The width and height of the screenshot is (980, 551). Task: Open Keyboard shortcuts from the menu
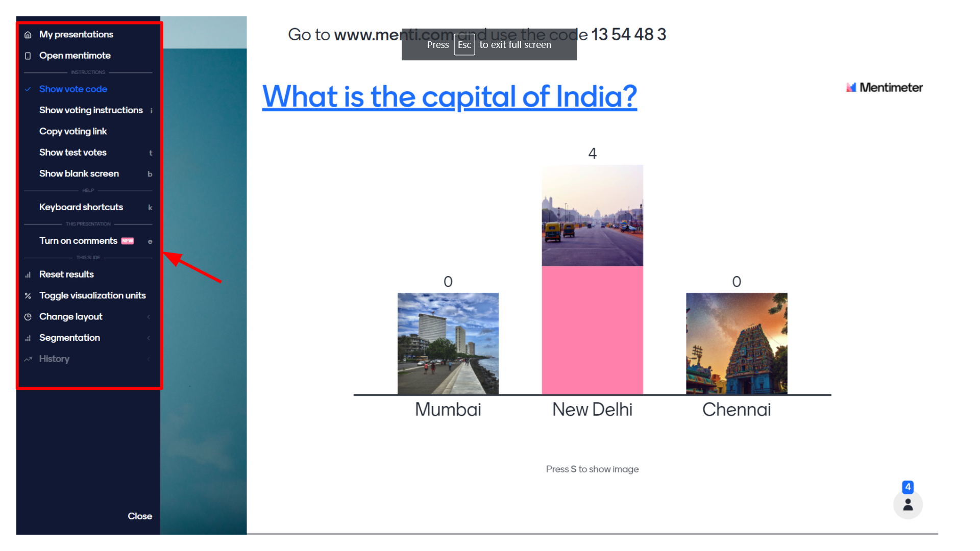coord(81,207)
